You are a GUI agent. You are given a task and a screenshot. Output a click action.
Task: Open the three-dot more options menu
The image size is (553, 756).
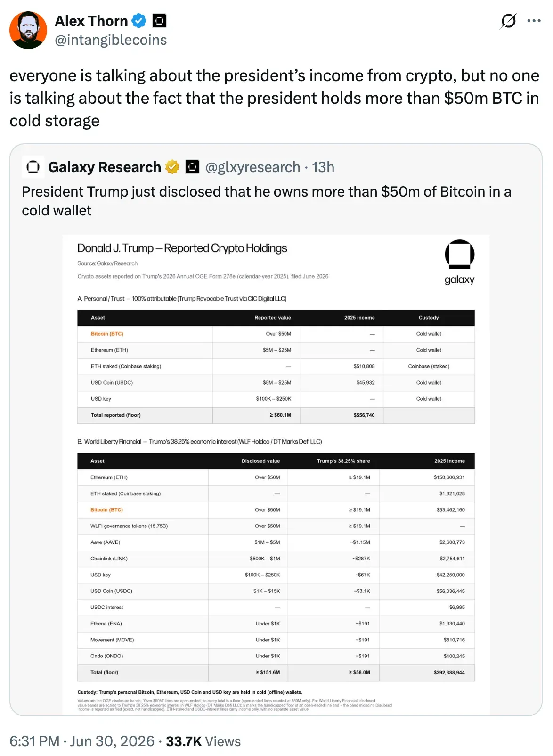point(534,21)
